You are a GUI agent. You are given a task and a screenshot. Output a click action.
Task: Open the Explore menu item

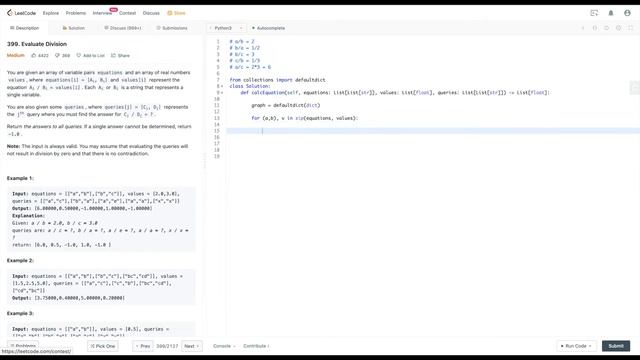tap(51, 13)
